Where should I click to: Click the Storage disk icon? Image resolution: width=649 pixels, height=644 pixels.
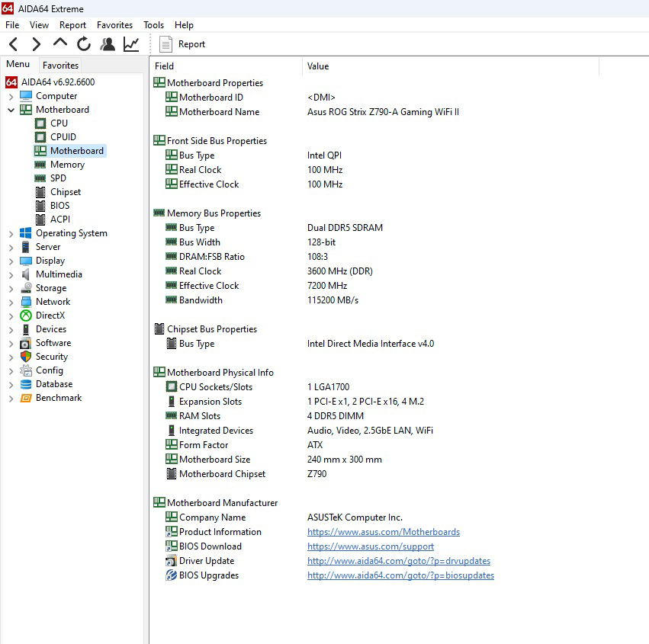pos(26,288)
